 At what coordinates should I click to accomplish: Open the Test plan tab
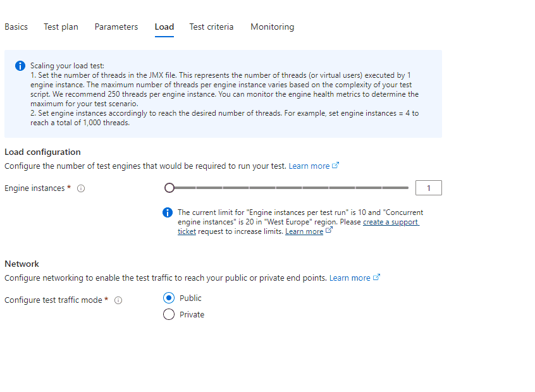tap(61, 27)
